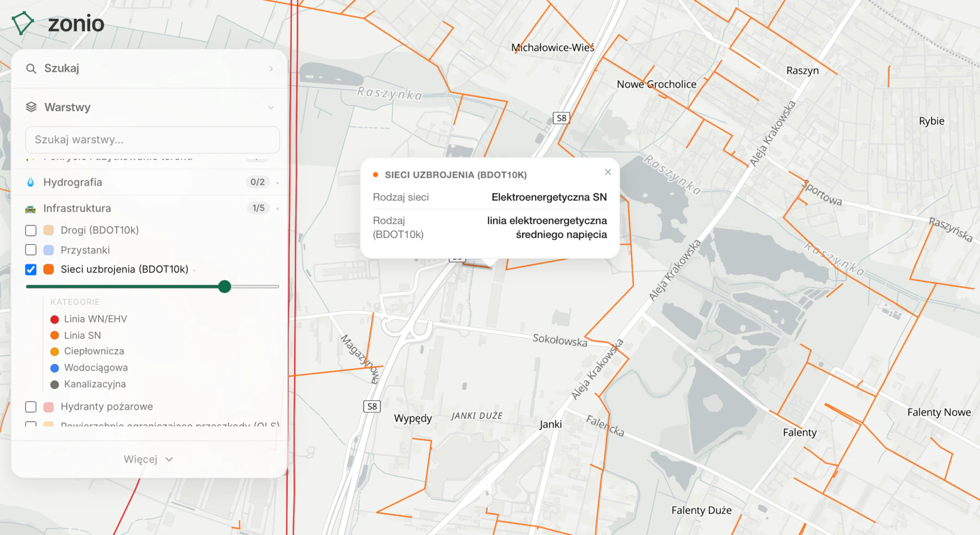Open the Szukaj panel arrow
The image size is (980, 535).
coord(271,69)
